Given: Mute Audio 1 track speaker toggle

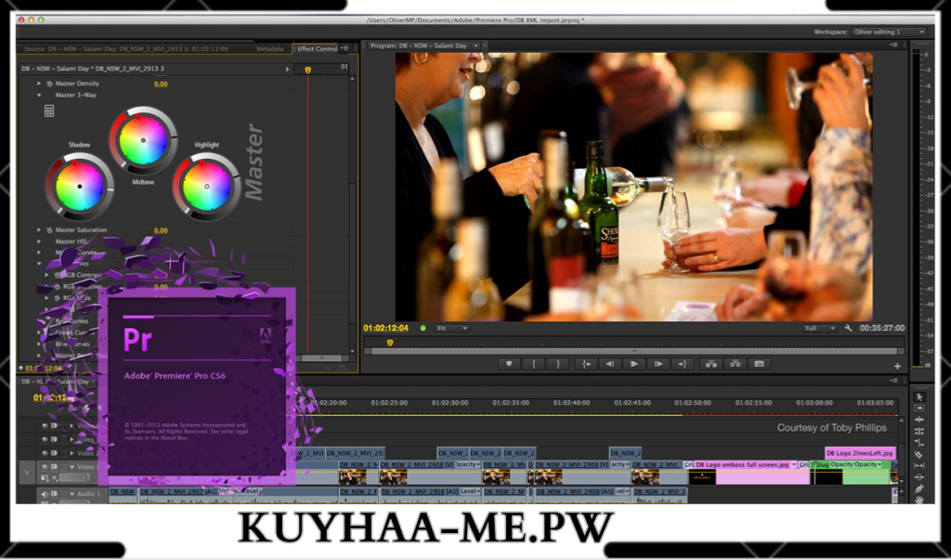Looking at the screenshot, I should (45, 494).
